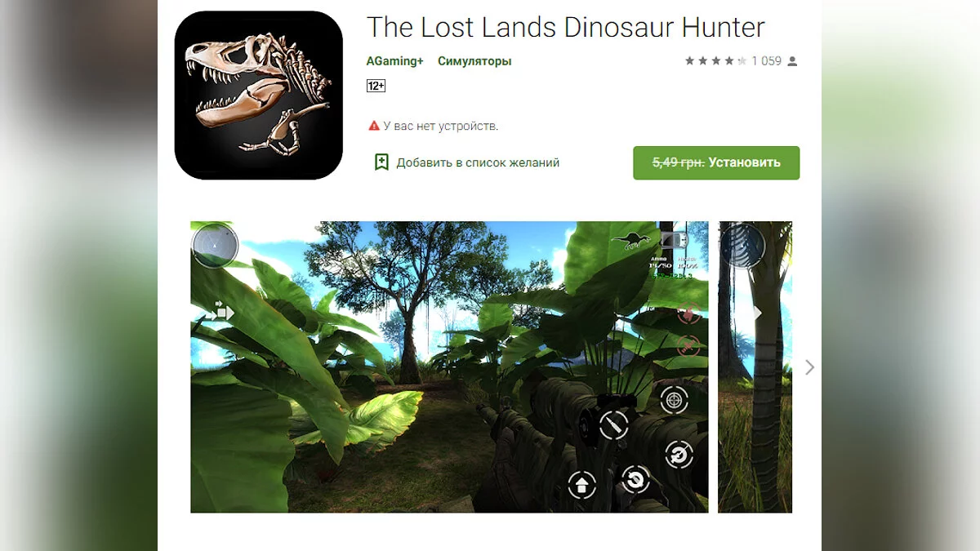980x551 pixels.
Task: Click the crosshair aim icon in the screenshot
Action: [x=674, y=400]
